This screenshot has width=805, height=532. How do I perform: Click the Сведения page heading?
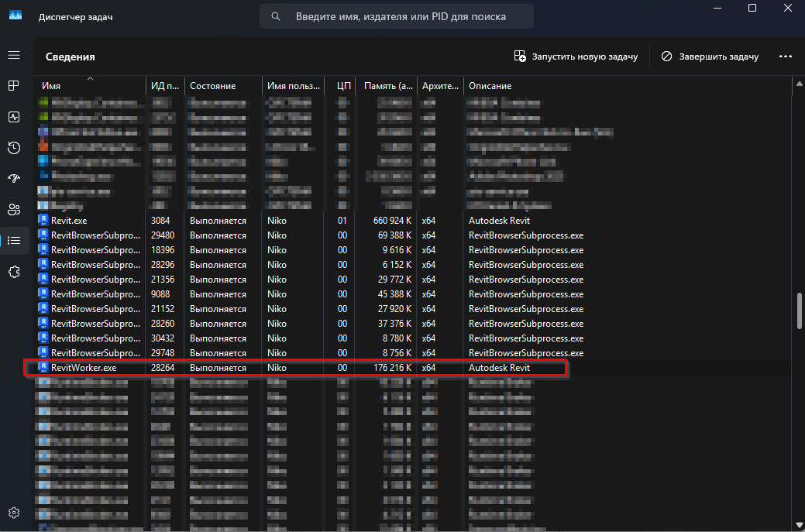pos(71,57)
